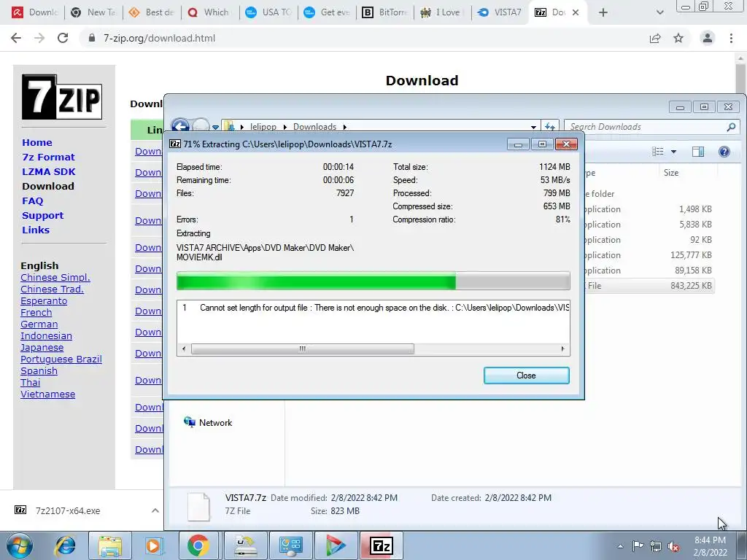Image resolution: width=747 pixels, height=560 pixels.
Task: Switch to the VISTA7 tab
Action: 500,12
